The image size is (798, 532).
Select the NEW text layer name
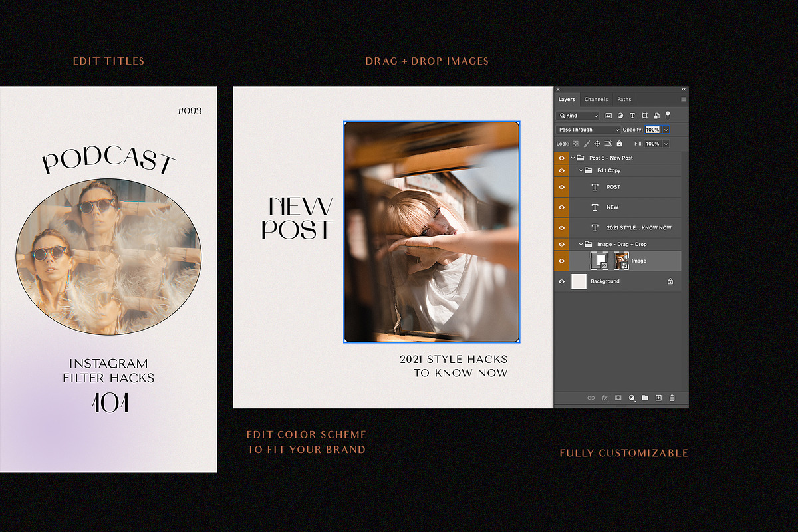612,207
